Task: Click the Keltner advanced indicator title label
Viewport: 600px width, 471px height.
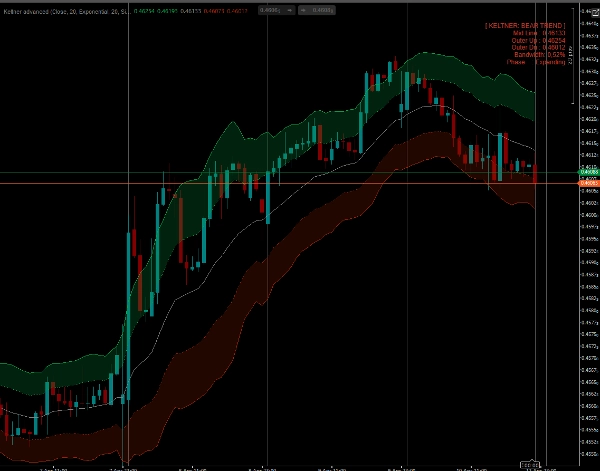Action: tap(62, 11)
